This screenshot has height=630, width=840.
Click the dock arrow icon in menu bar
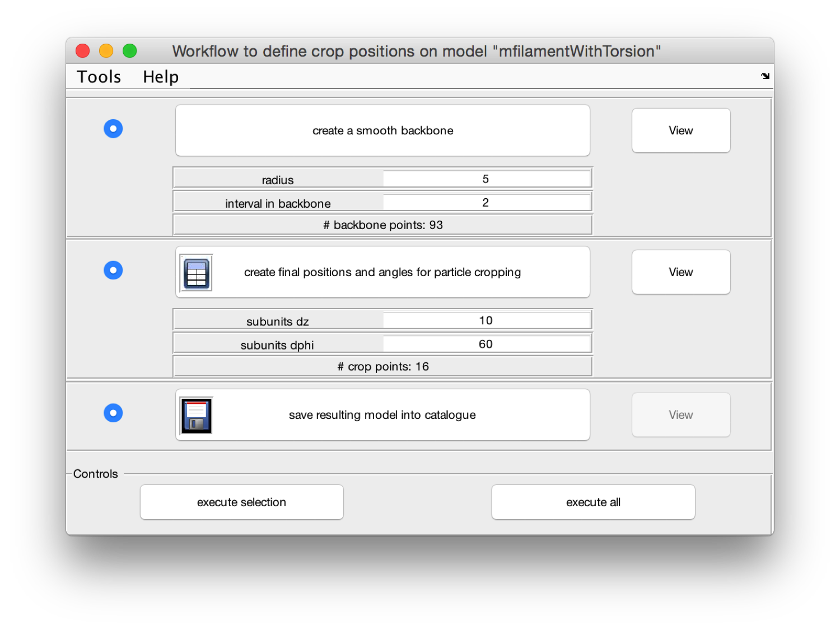click(x=765, y=76)
